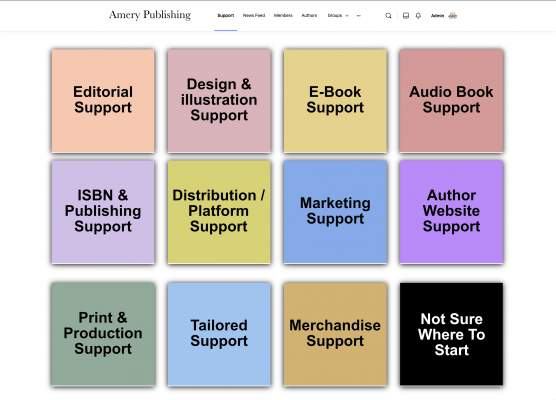This screenshot has width=556, height=400.
Task: Open the more menu items ellipsis
Action: coord(358,16)
